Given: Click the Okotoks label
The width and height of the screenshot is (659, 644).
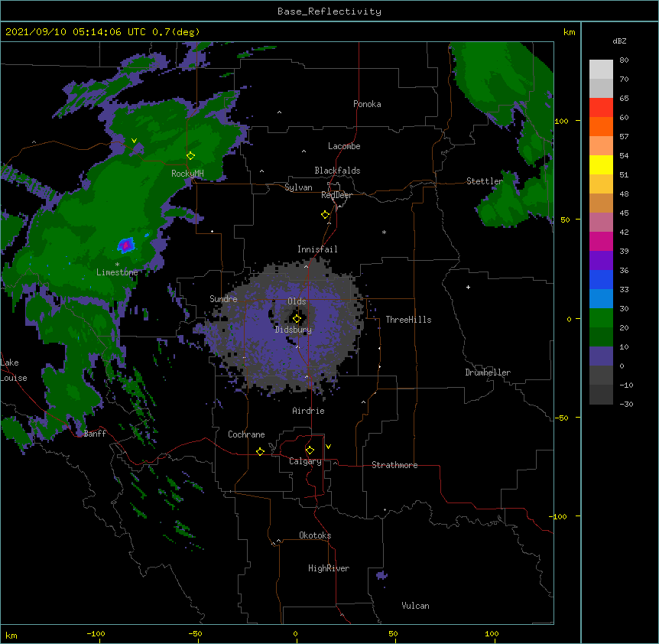Looking at the screenshot, I should coord(315,535).
